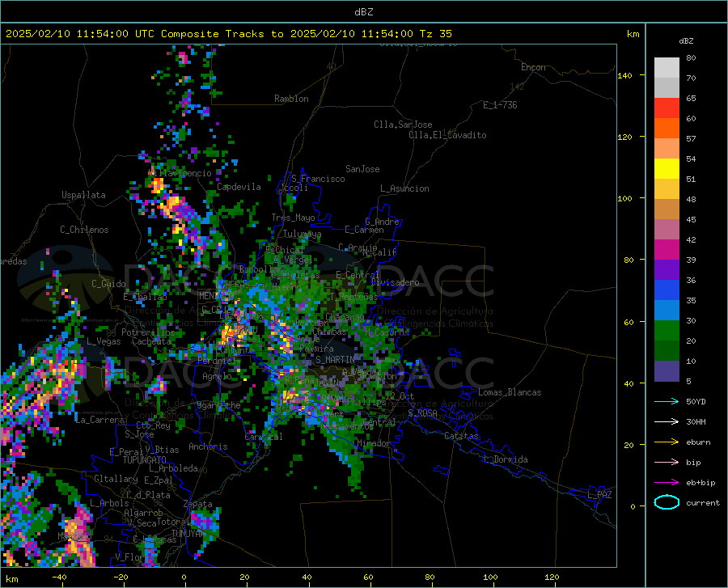Viewport: 728px width, 588px height.
Task: Click the dBZ legend heading above the scale
Action: coord(686,40)
